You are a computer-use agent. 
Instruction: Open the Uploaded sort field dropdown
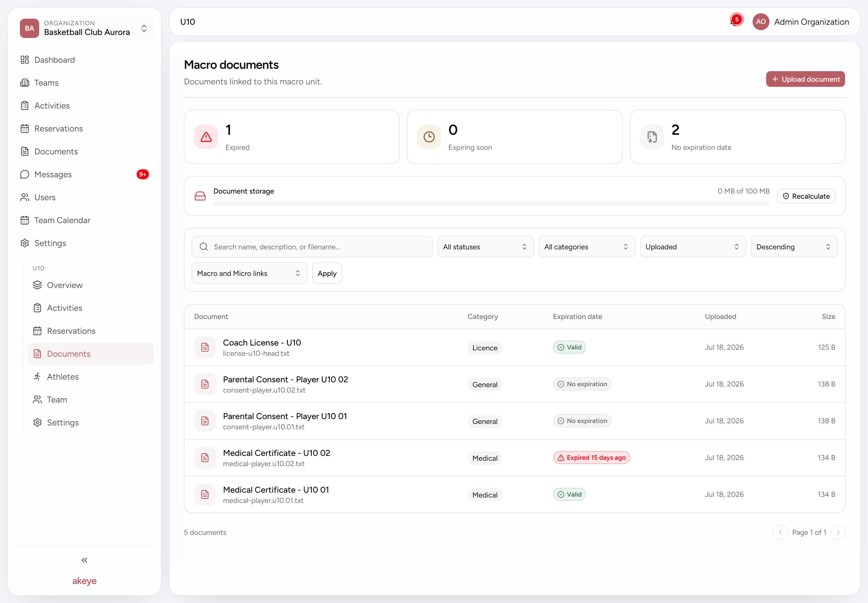point(693,247)
